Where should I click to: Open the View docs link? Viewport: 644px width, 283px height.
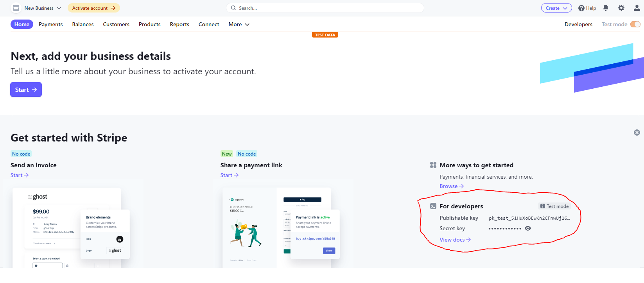coord(455,240)
